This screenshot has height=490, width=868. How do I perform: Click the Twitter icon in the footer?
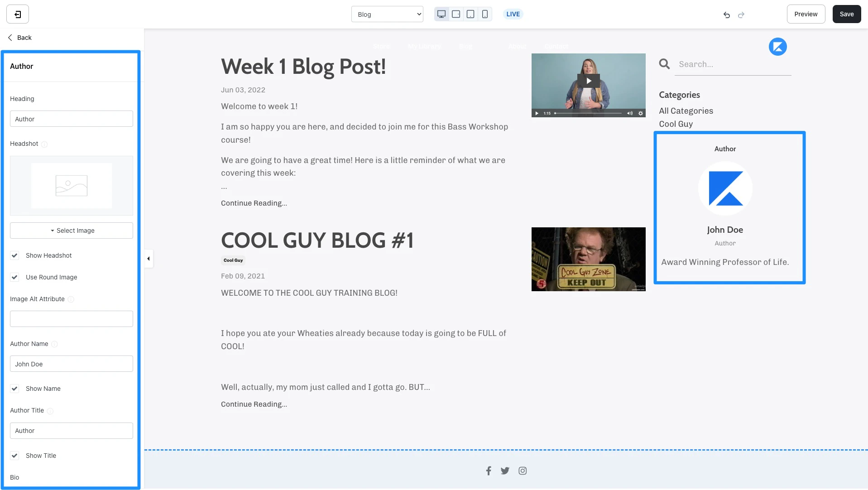pyautogui.click(x=505, y=471)
